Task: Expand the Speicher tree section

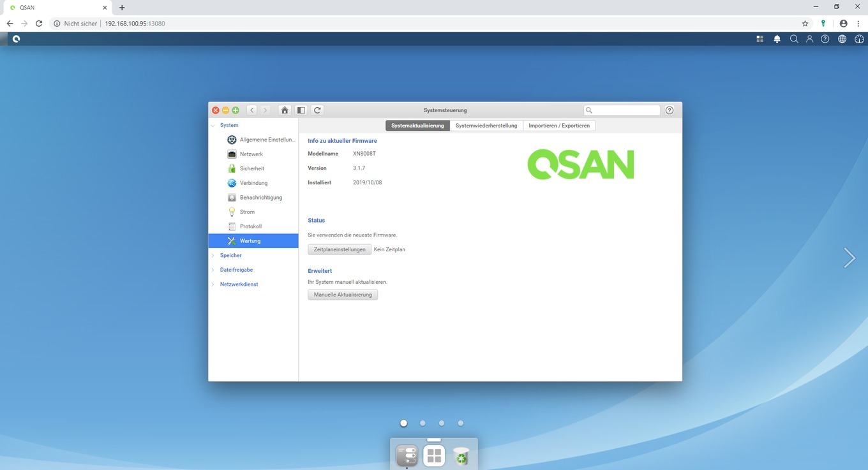Action: 213,255
